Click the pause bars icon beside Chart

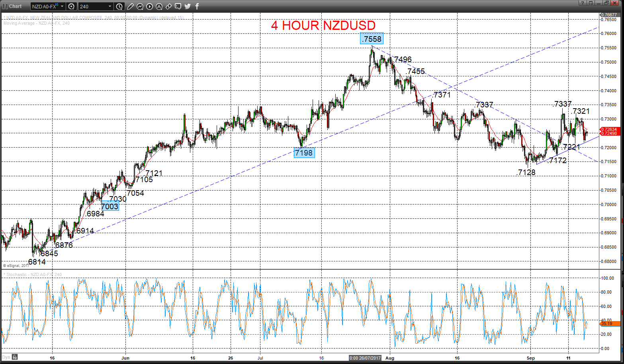coord(5,6)
